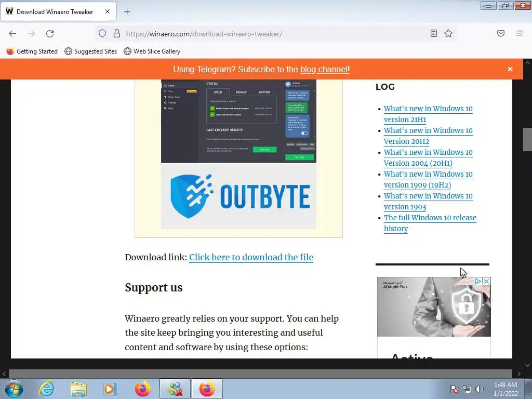The image size is (532, 399).
Task: Select the Download Winaero Tweaker tab
Action: pos(58,11)
